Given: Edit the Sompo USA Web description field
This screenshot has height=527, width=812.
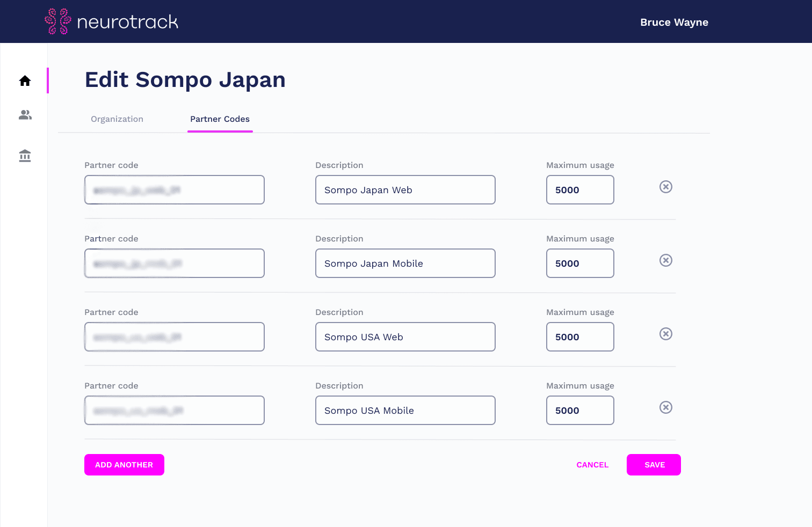Looking at the screenshot, I should 405,337.
